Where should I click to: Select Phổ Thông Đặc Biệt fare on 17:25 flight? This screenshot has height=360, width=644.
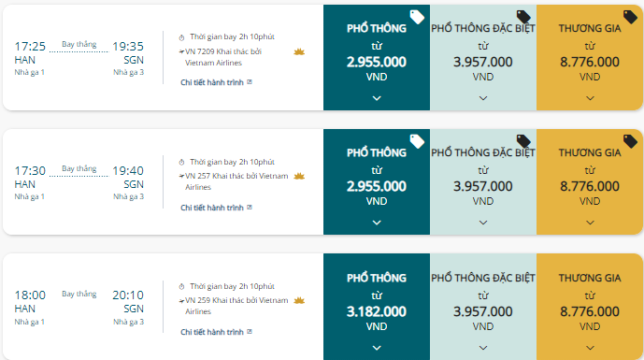pos(483,58)
